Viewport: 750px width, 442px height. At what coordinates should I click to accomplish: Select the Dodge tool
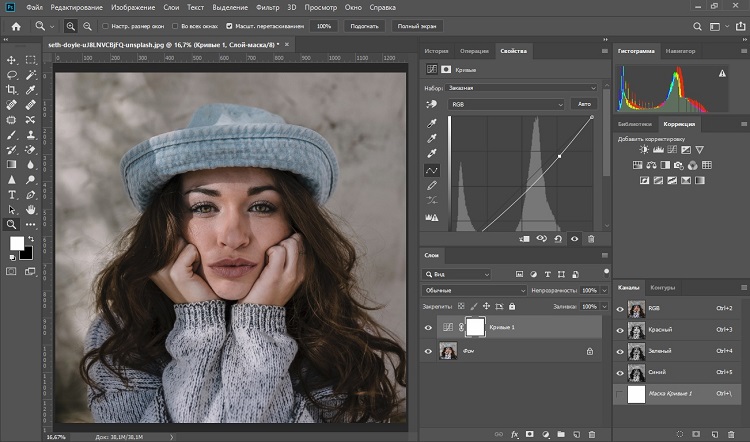pos(31,180)
